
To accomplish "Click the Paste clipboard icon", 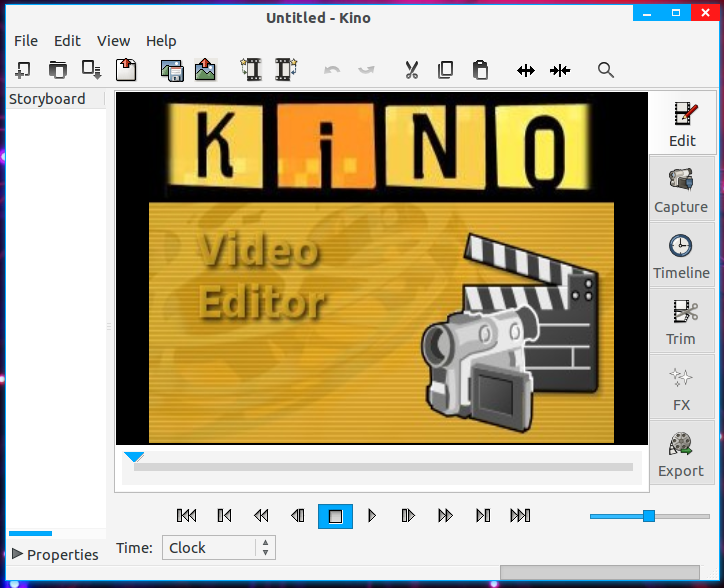I will pyautogui.click(x=480, y=70).
